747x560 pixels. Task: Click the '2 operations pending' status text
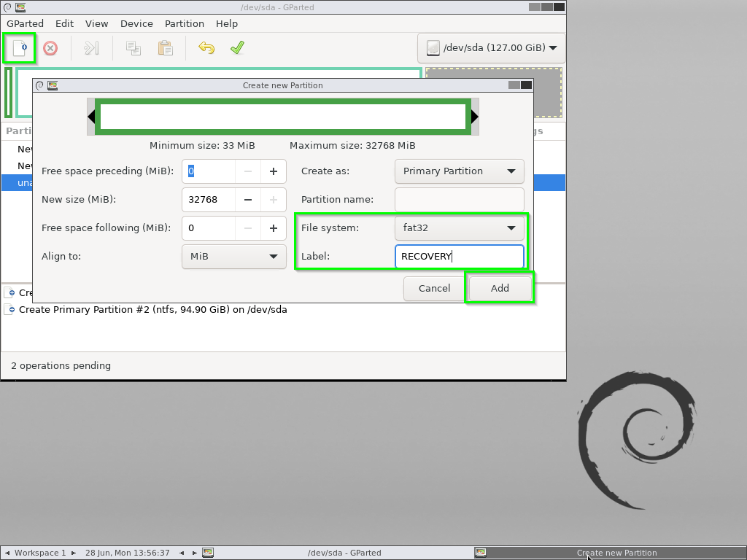click(x=61, y=366)
